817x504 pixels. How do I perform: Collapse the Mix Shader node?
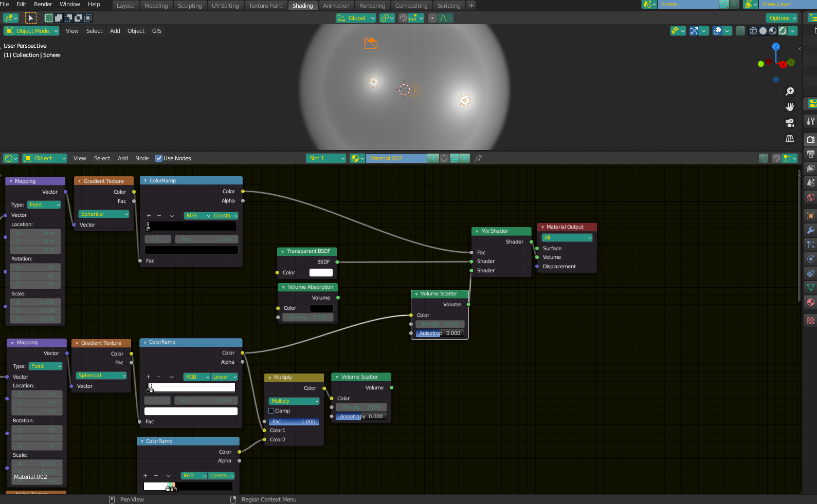click(477, 231)
